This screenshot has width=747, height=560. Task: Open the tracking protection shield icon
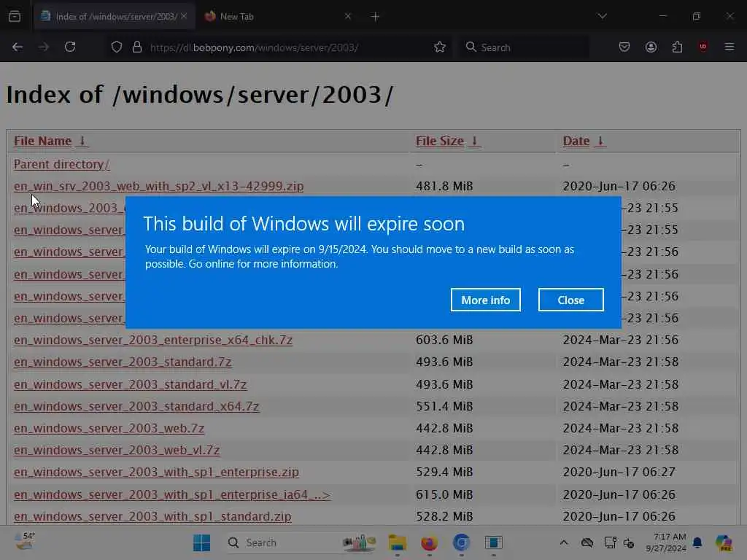116,47
